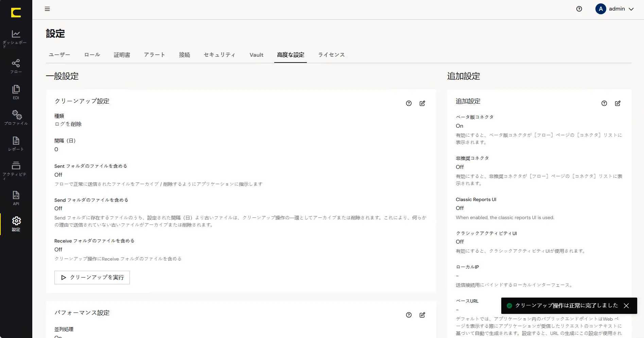Click Send フォルダのファイルを含める label

tap(91, 200)
